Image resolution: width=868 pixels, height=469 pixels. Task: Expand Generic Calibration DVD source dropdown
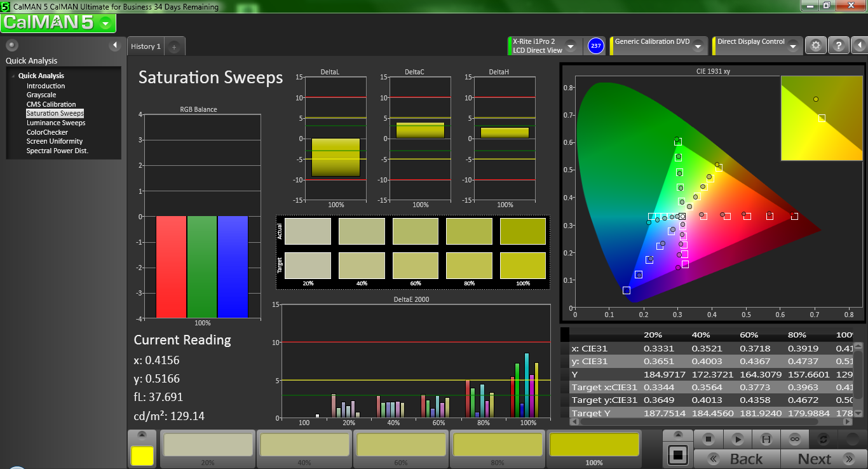pyautogui.click(x=698, y=46)
